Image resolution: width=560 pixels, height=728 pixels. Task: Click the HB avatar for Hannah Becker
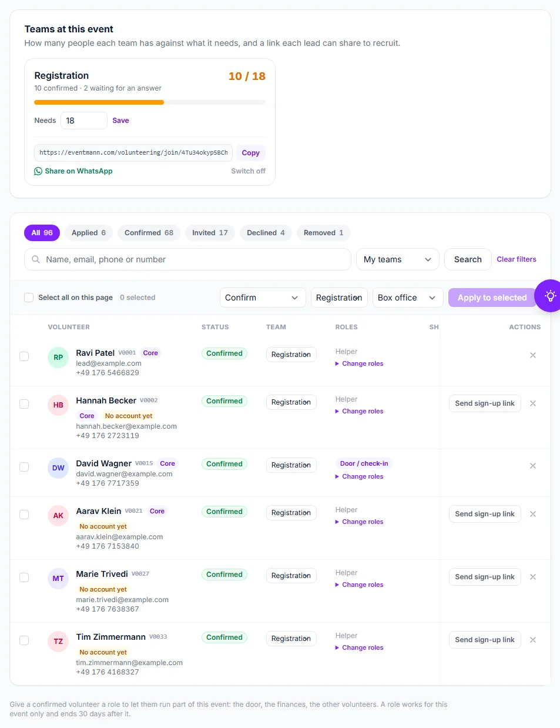coord(58,405)
